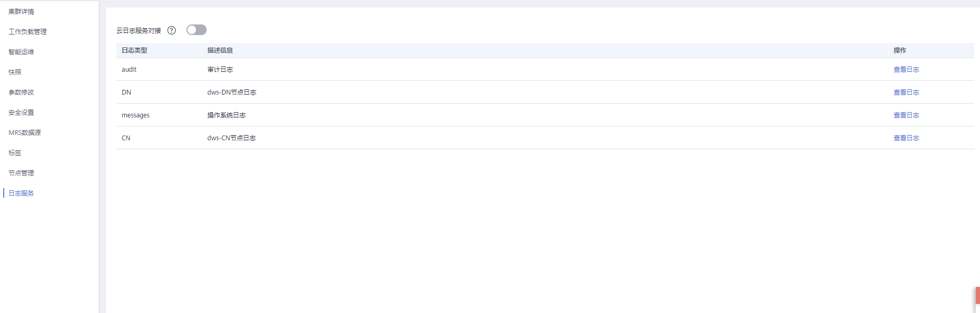The width and height of the screenshot is (980, 313).
Task: Go to 节点管理 in the sidebar
Action: click(21, 173)
